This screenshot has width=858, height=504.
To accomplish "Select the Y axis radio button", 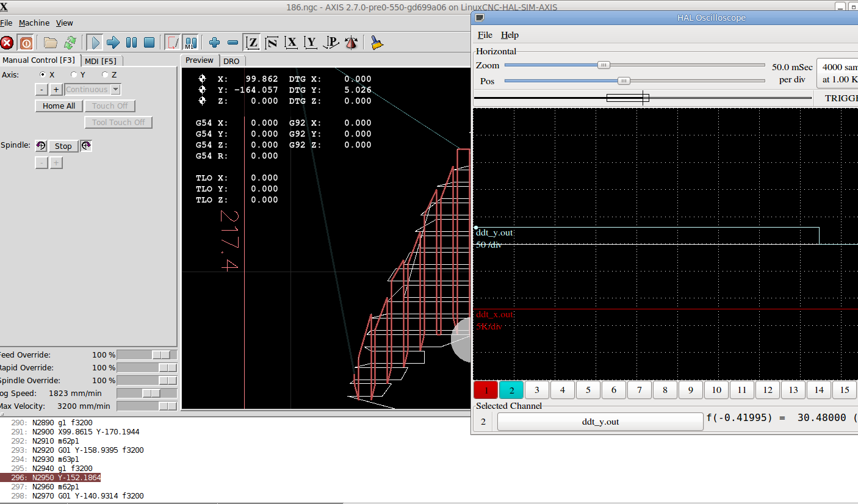I will tap(74, 74).
